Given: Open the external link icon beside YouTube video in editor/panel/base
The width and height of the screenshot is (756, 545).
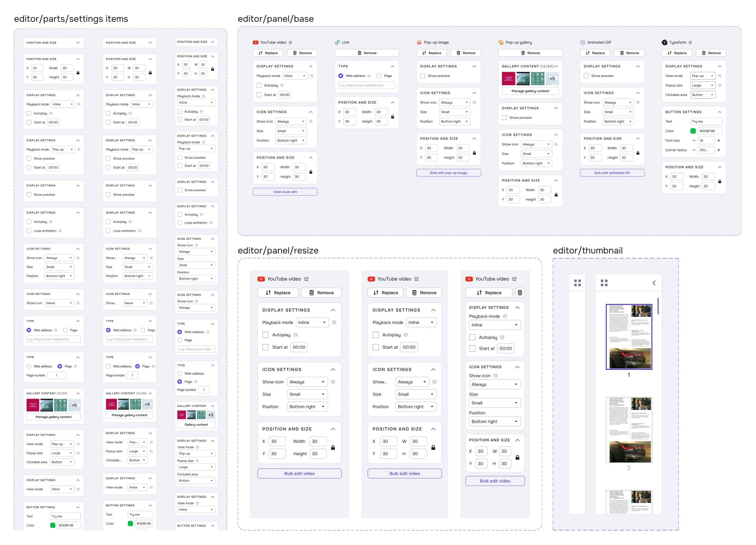Looking at the screenshot, I should [290, 42].
